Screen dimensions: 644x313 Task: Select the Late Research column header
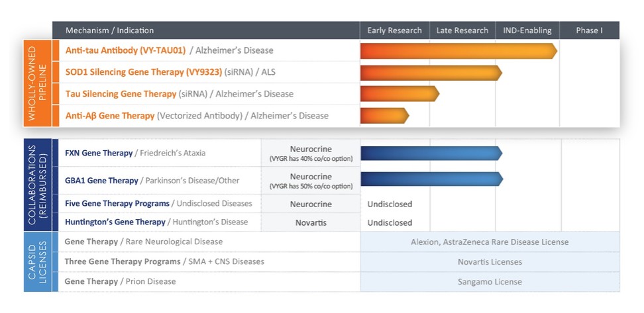[x=462, y=30]
